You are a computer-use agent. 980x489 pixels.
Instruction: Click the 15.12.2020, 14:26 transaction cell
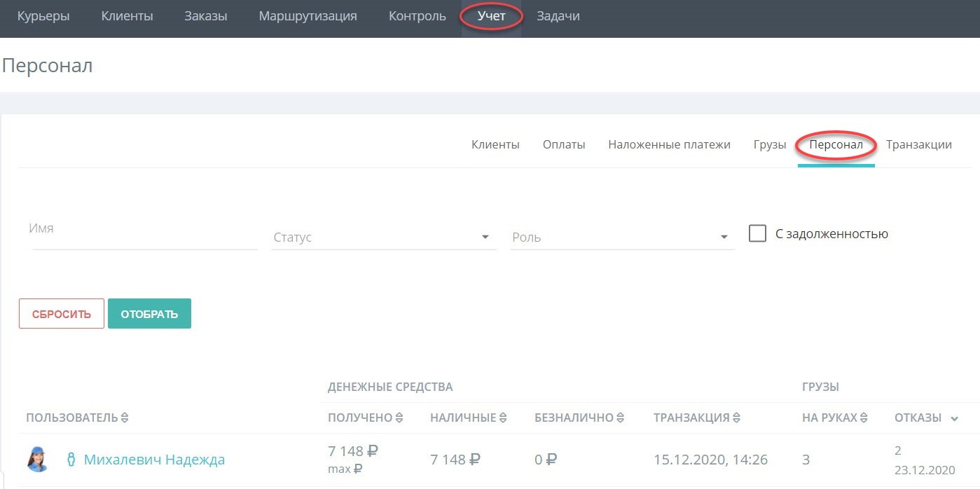710,460
